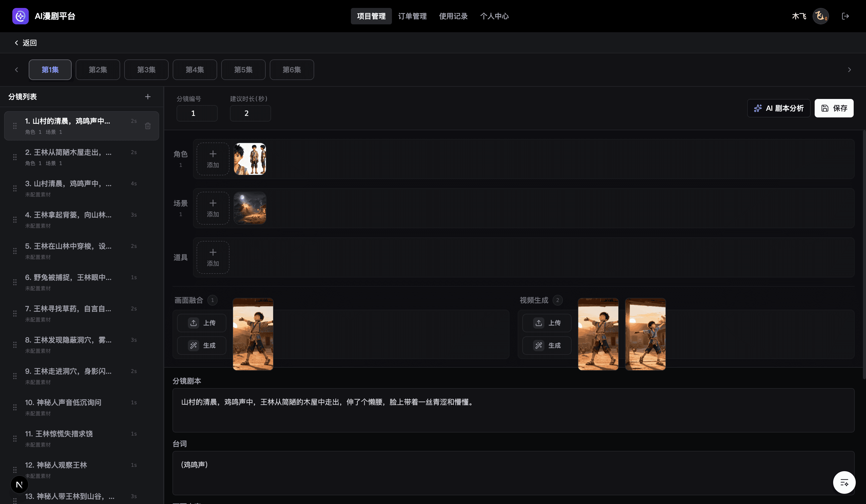Switch to the 第3集 episode tab
This screenshot has height=504, width=866.
point(146,69)
